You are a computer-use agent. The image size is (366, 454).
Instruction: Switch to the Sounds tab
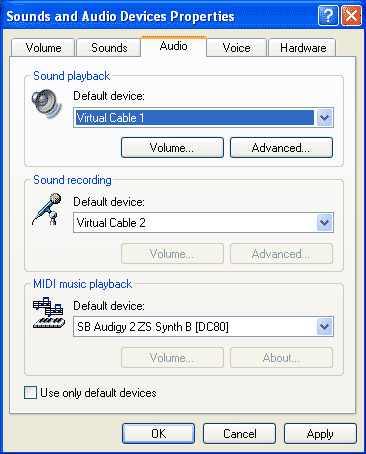point(109,48)
